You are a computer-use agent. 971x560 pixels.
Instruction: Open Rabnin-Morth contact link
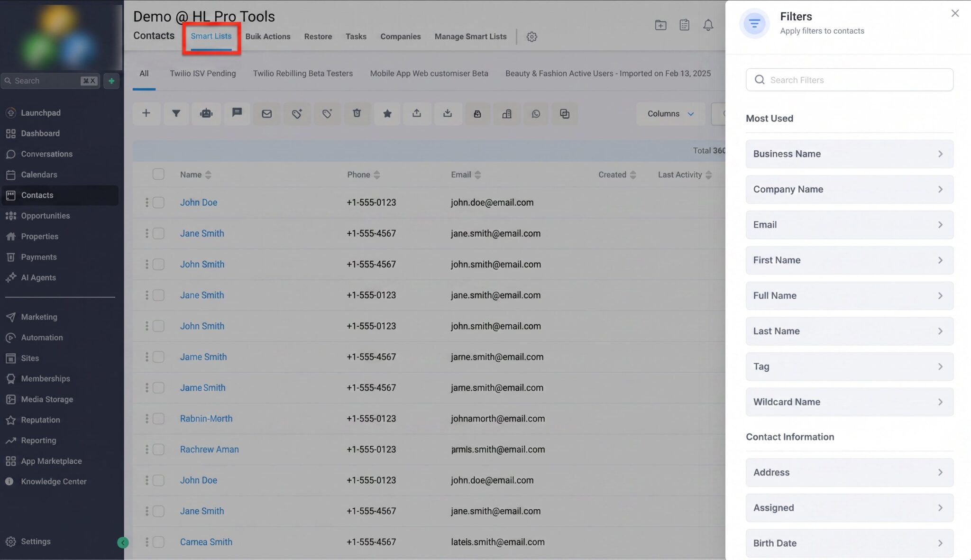click(x=206, y=419)
